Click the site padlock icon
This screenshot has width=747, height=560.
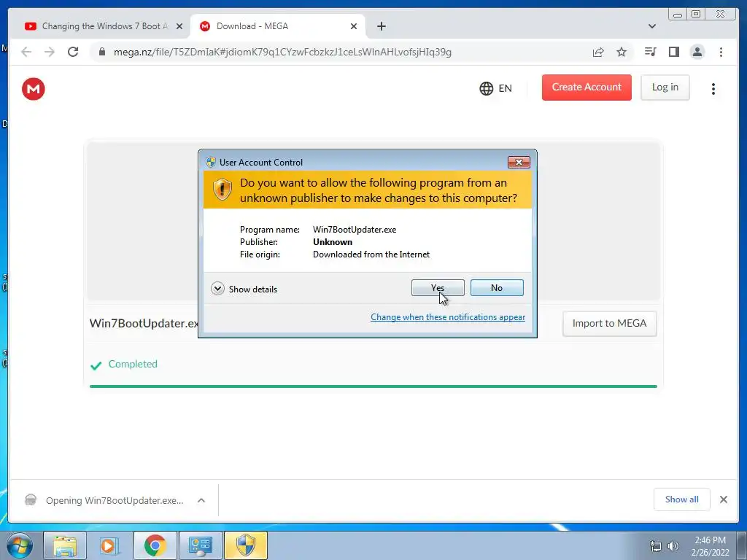(102, 52)
